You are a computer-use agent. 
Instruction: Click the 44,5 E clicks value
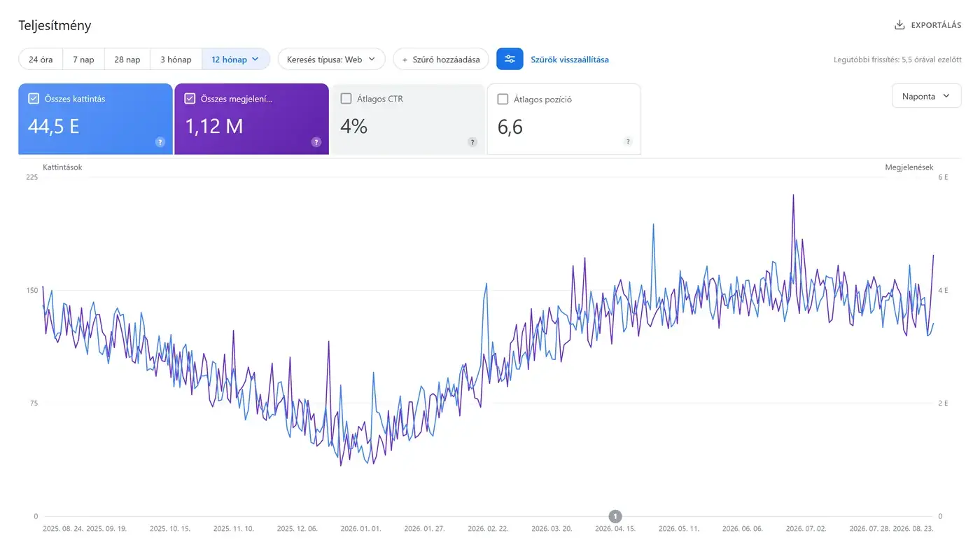[54, 127]
